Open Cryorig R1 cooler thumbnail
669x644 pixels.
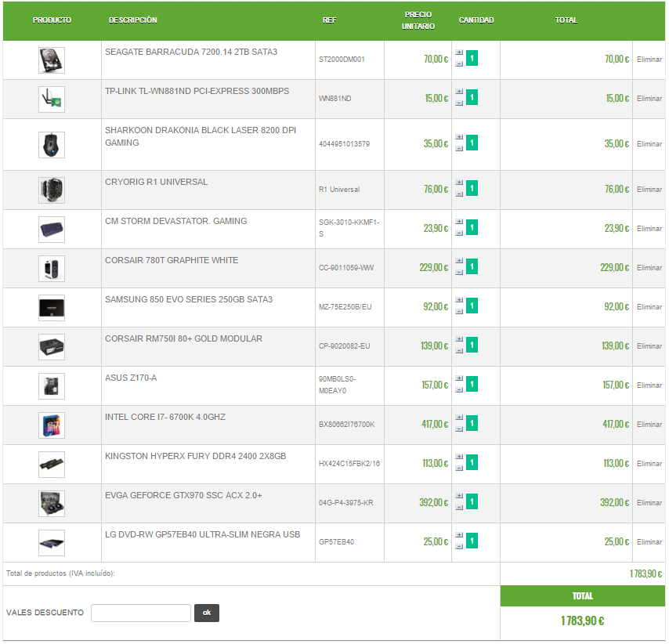coord(52,190)
